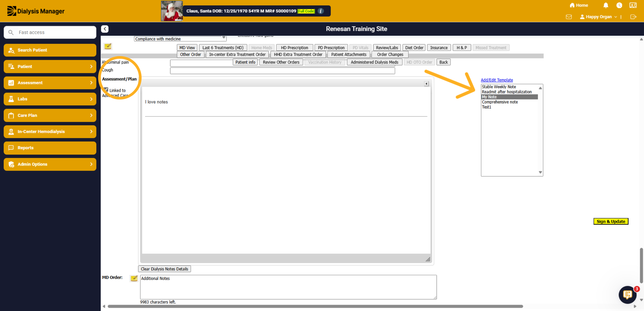The height and width of the screenshot is (311, 644).
Task: Click the Fast access search field
Action: pyautogui.click(x=50, y=32)
